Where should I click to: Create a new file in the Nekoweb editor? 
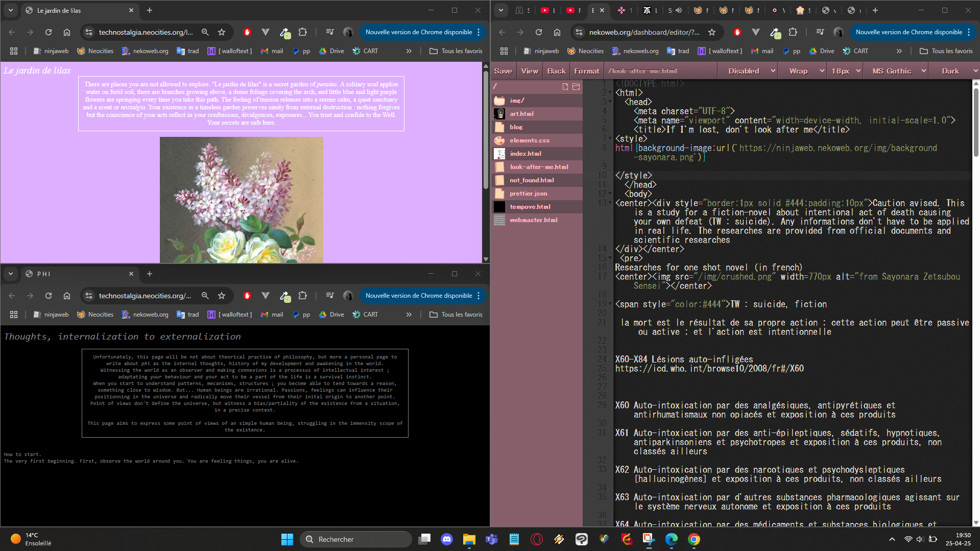click(x=565, y=87)
